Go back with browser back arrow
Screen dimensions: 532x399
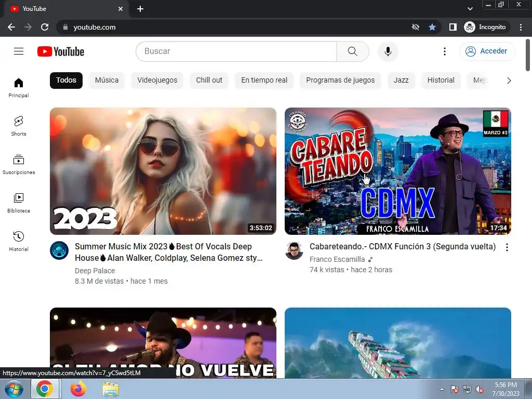coord(11,27)
